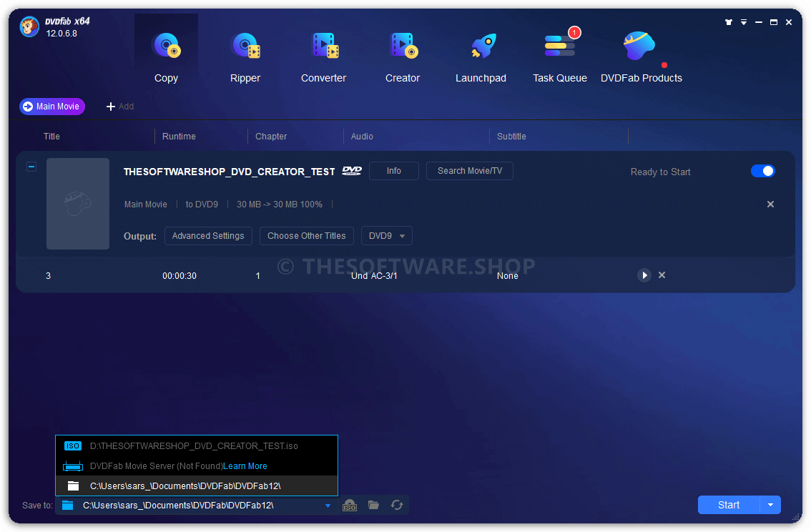
Task: Click the Subtitle column header
Action: (511, 137)
